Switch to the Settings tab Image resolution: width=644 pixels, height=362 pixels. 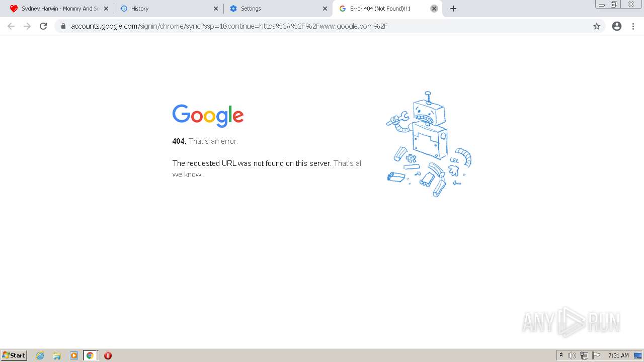(278, 9)
